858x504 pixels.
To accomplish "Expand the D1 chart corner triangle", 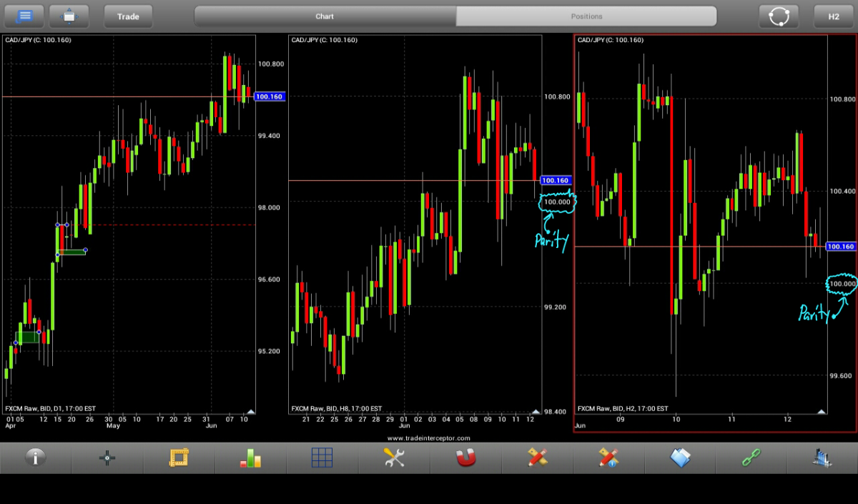I will [250, 411].
